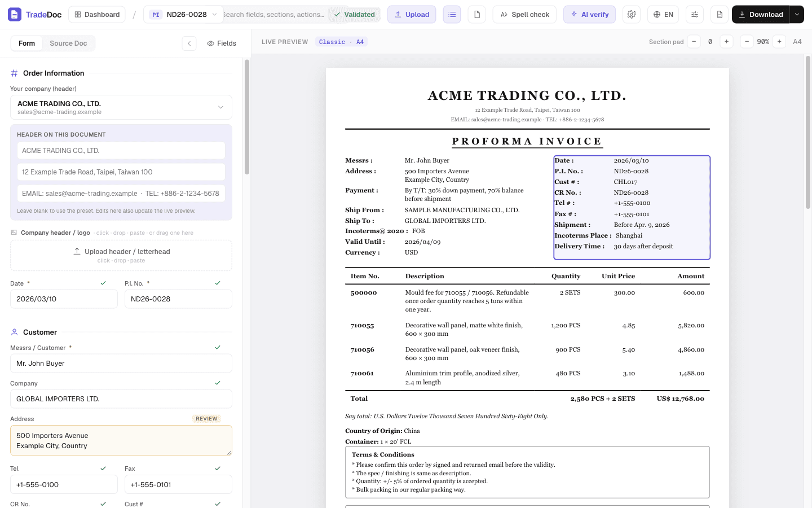This screenshot has width=812, height=508.
Task: Expand the ND26-0028 document selector
Action: (183, 15)
